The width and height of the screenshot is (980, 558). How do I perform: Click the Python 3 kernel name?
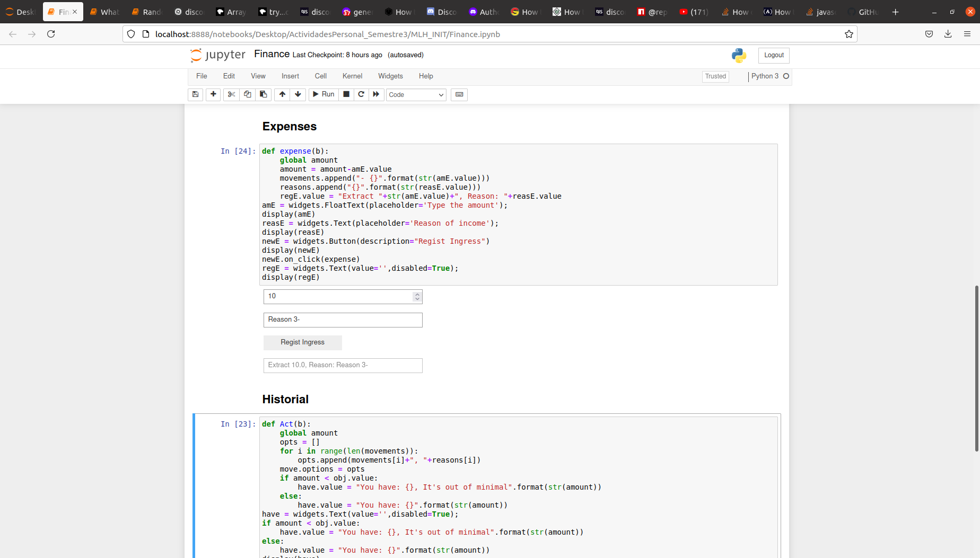765,76
